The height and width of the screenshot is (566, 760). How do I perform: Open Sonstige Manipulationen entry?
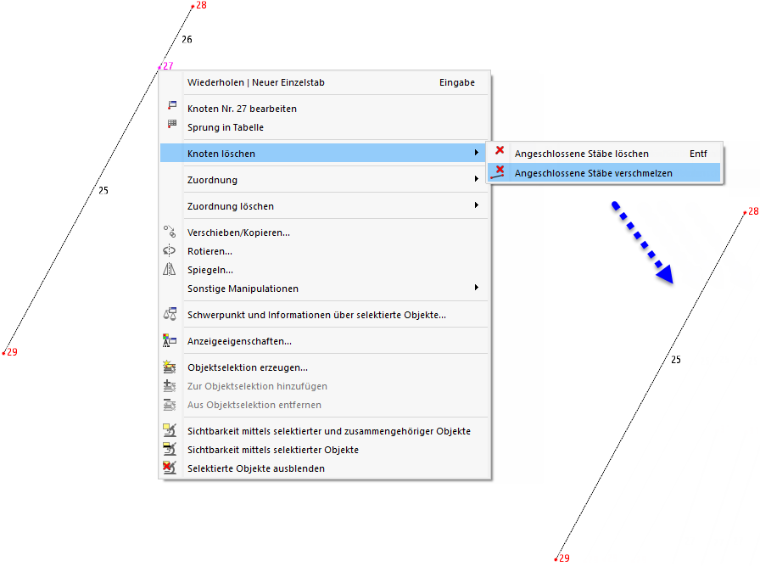[x=324, y=288]
